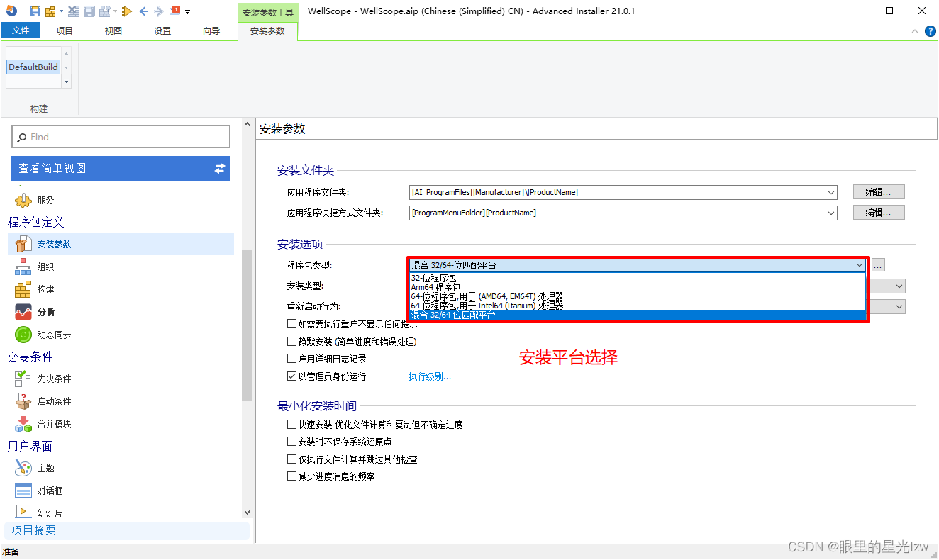The image size is (939, 560).
Task: Click the yellow bricks Build icon
Action: click(x=50, y=11)
